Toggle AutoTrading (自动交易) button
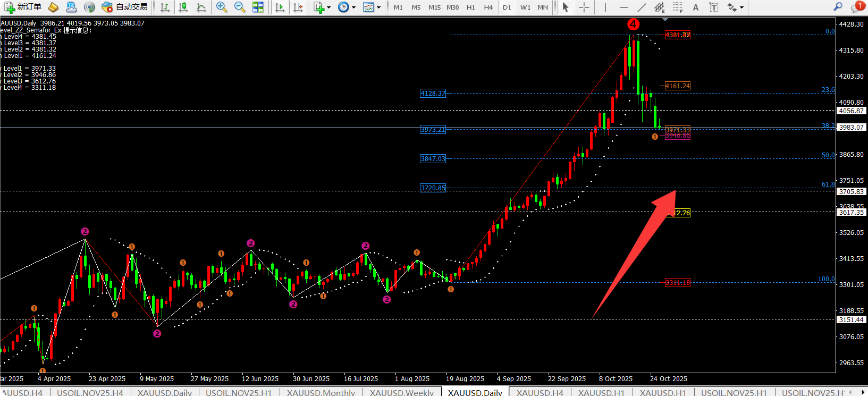Image resolution: width=868 pixels, height=396 pixels. pos(125,7)
